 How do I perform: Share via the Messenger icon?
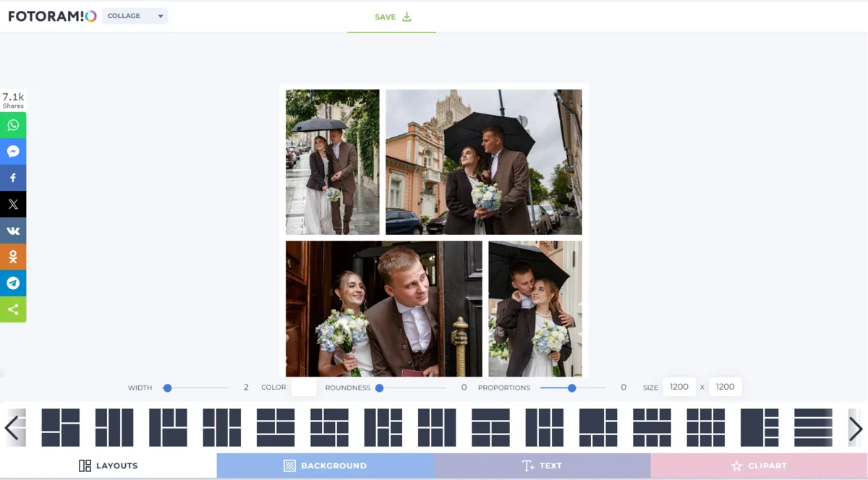pos(13,151)
